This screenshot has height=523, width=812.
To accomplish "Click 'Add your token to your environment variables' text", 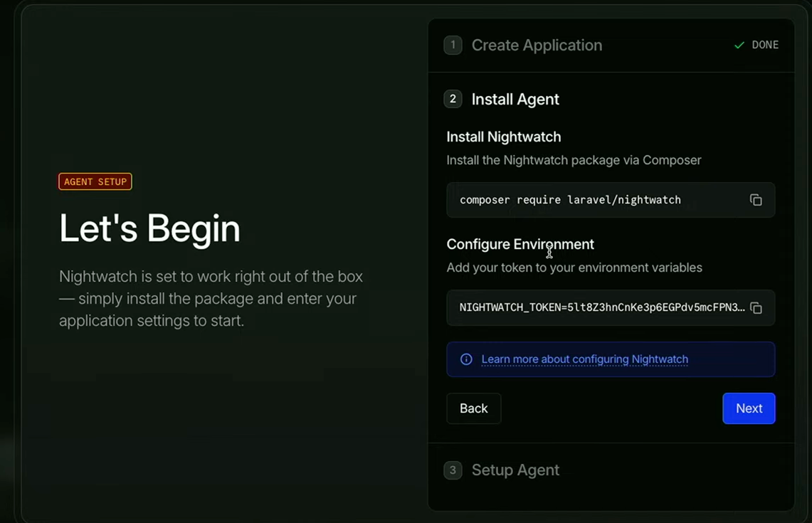I will 574,268.
